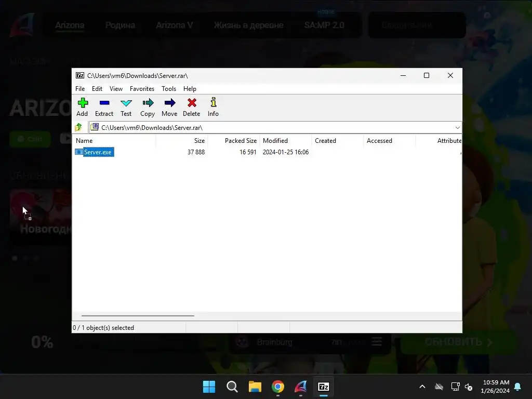Select Arizona tab in background launcher
532x399 pixels.
pyautogui.click(x=70, y=25)
